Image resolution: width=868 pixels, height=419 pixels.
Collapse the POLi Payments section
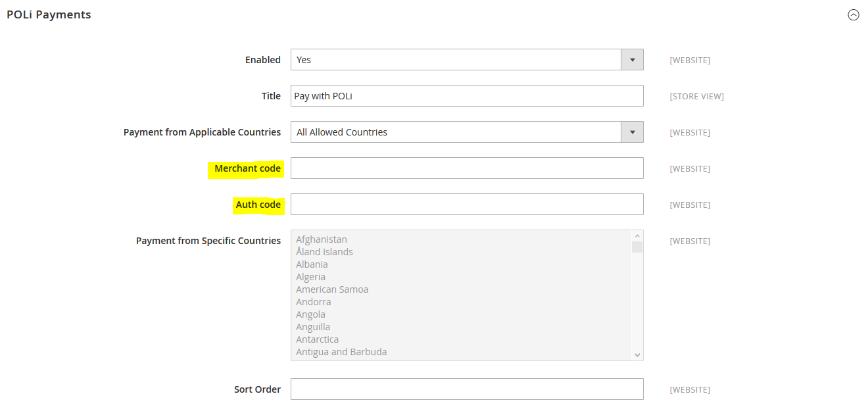[854, 15]
